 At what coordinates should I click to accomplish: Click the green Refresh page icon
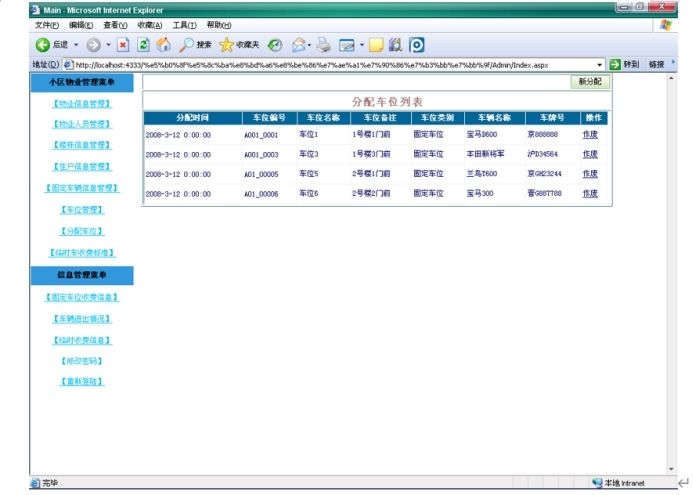[x=144, y=45]
